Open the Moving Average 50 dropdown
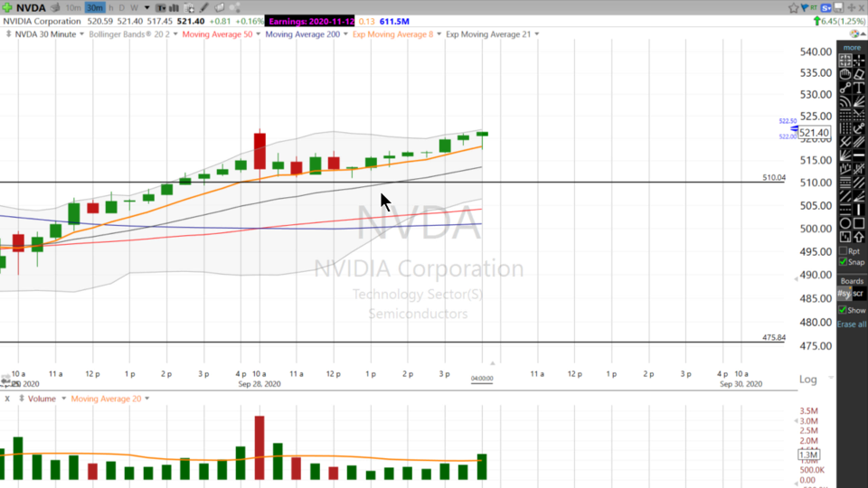Screen dimensions: 868x488 point(258,34)
